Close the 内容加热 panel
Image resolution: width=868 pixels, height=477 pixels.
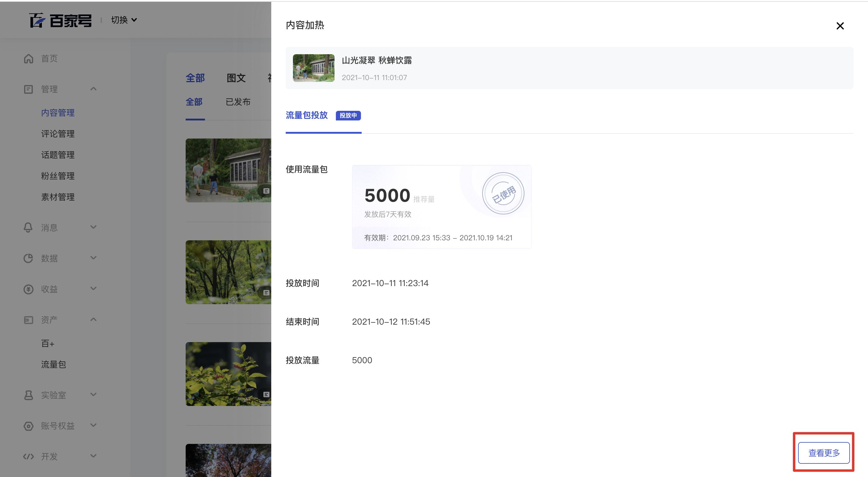pyautogui.click(x=840, y=26)
